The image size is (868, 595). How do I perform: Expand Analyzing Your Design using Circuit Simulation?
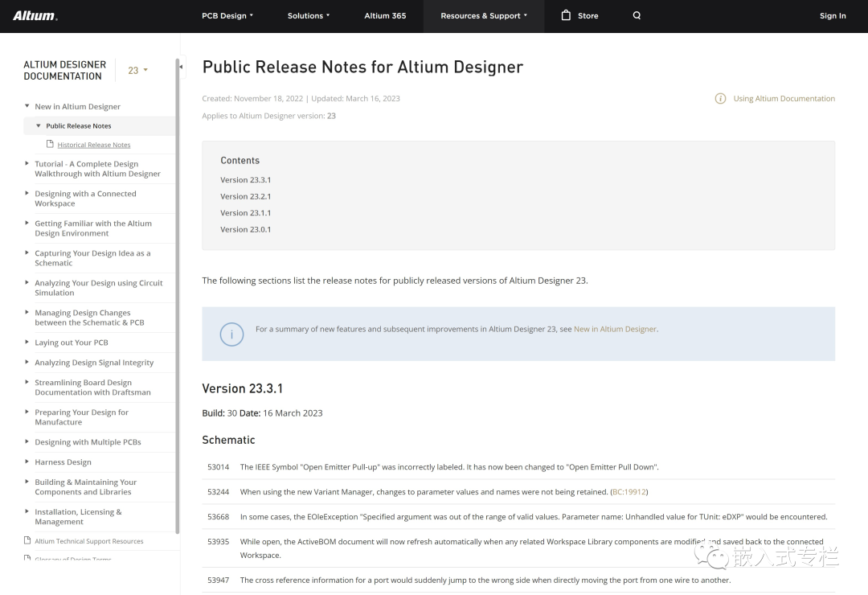(x=27, y=282)
